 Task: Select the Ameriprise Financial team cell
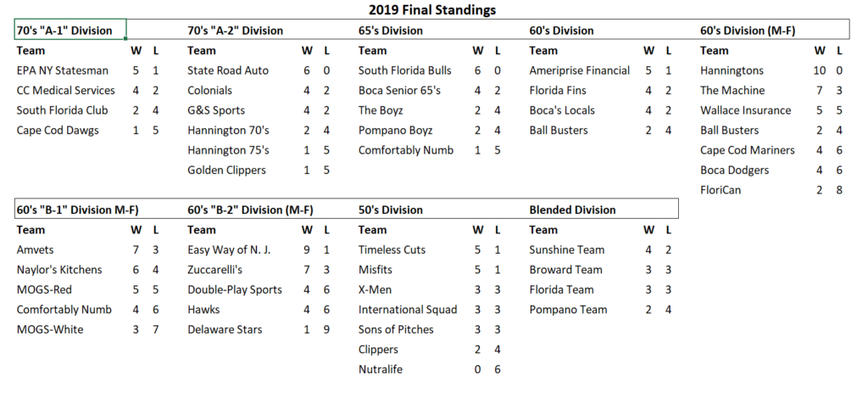pyautogui.click(x=579, y=70)
